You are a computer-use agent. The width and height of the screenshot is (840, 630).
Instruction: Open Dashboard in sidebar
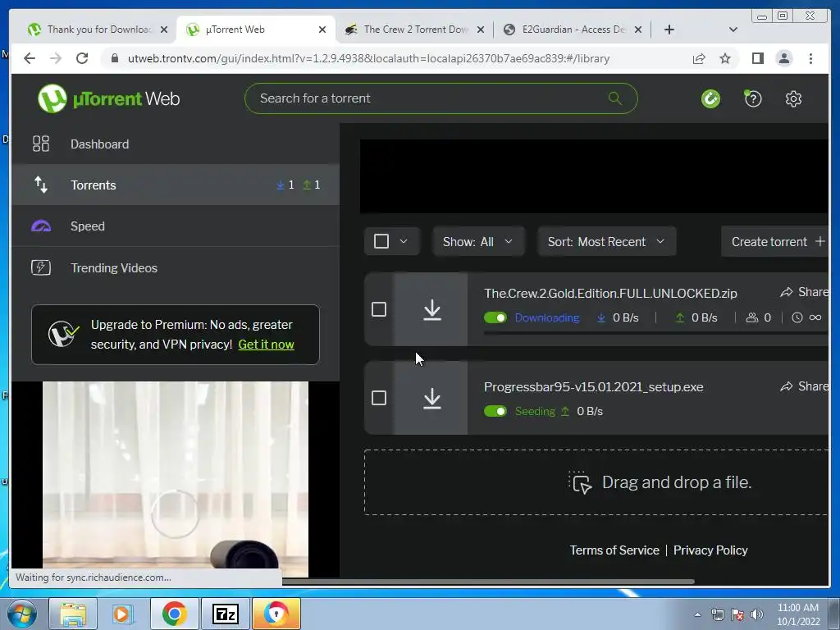click(x=176, y=144)
